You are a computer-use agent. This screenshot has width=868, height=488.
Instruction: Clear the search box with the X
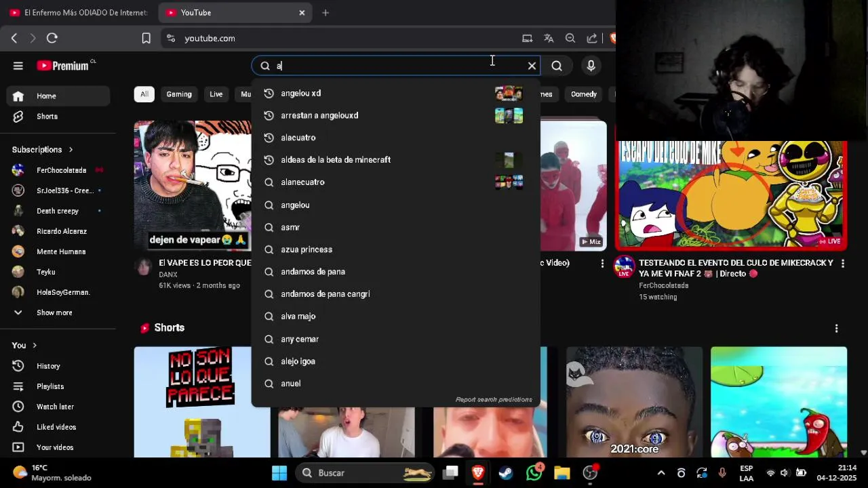(x=532, y=66)
